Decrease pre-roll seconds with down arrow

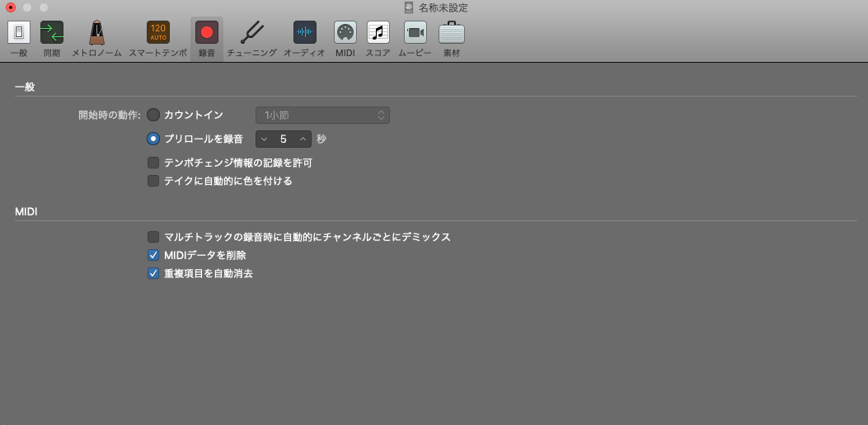pos(264,139)
